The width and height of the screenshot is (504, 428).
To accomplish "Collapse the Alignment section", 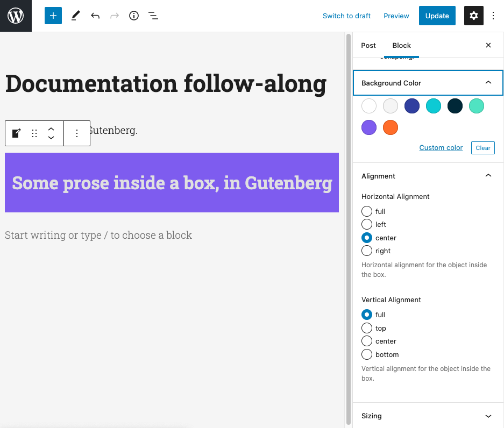I will 488,176.
